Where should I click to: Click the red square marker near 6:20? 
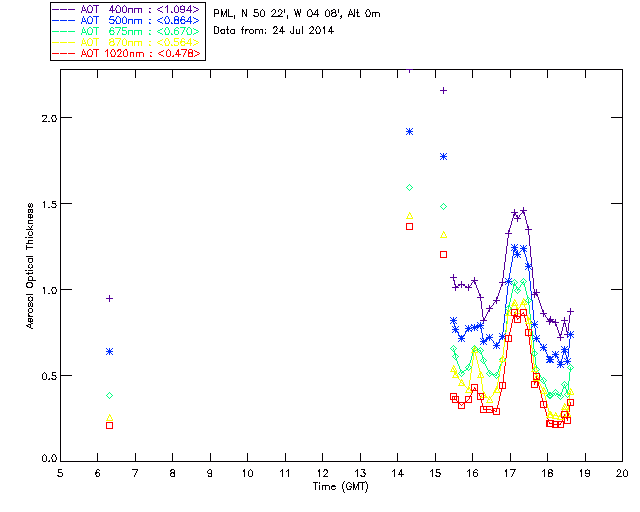tap(109, 425)
